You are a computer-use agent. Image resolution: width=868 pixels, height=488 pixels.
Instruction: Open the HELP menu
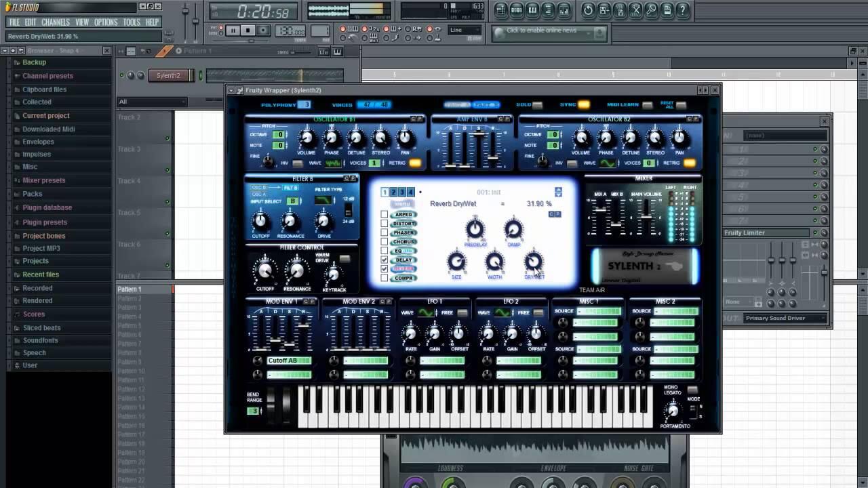(153, 22)
